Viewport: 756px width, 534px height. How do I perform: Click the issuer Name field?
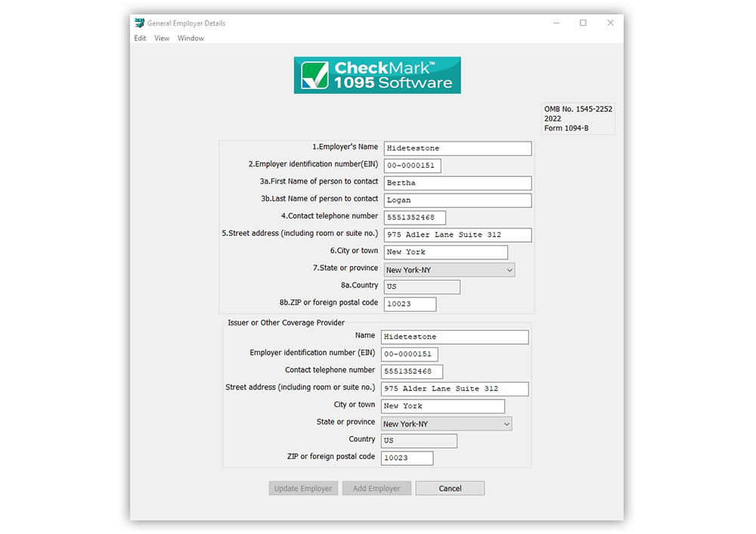pos(454,337)
